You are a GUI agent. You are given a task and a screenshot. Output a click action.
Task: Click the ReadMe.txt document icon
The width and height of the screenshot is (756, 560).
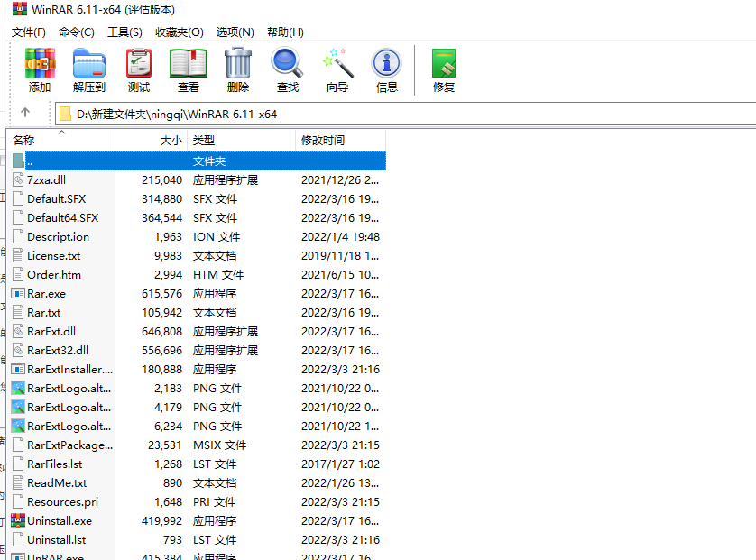coord(18,482)
